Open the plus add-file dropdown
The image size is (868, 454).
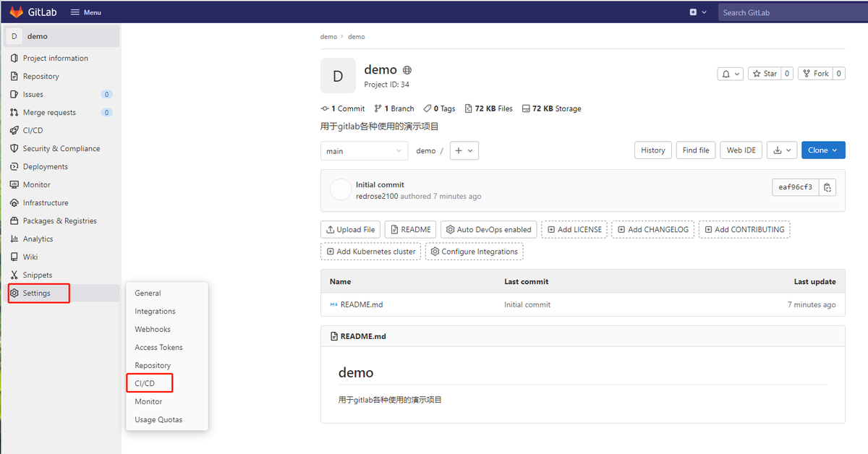tap(464, 150)
